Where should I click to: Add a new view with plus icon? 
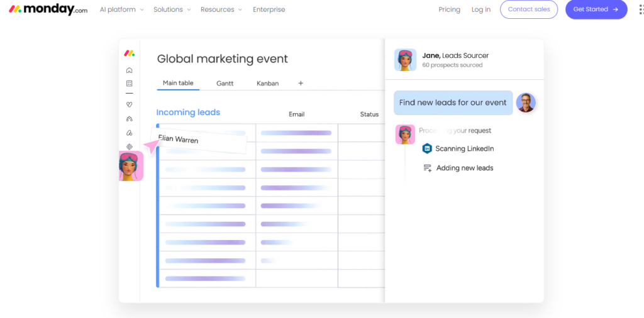[301, 84]
